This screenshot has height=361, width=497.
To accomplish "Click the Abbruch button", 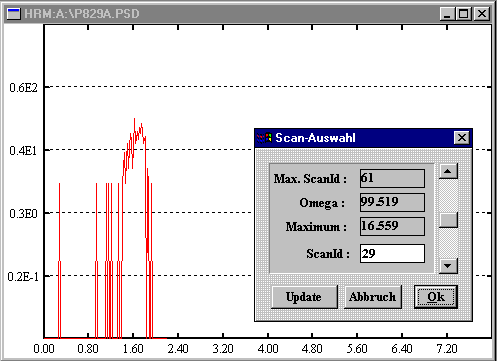I will [373, 297].
